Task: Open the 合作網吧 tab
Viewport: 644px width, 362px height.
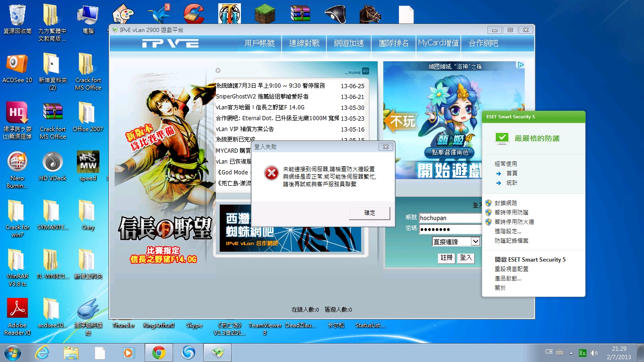Action: (483, 43)
